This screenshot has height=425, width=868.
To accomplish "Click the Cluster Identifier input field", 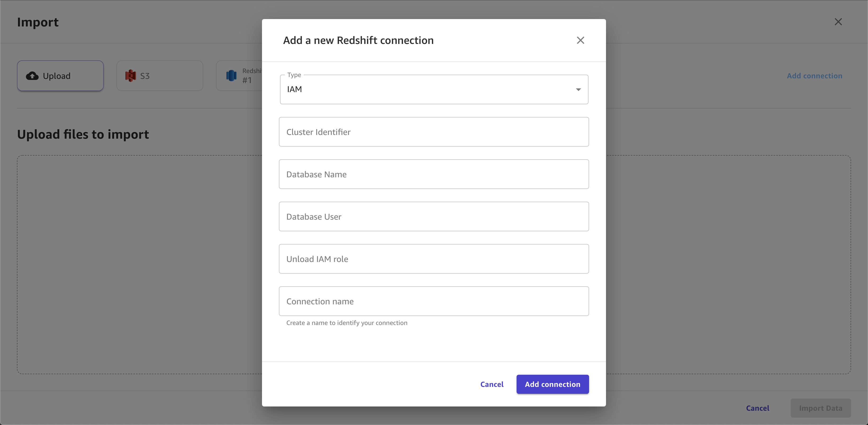I will pos(434,132).
